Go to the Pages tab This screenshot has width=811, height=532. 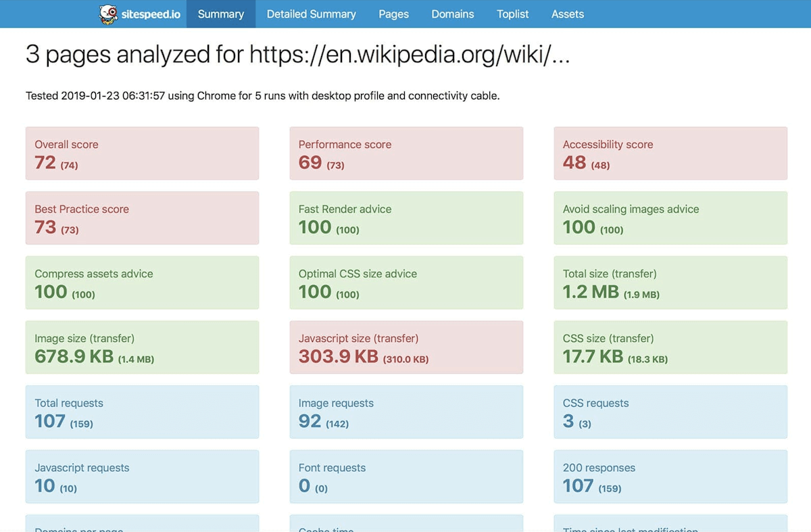[394, 14]
